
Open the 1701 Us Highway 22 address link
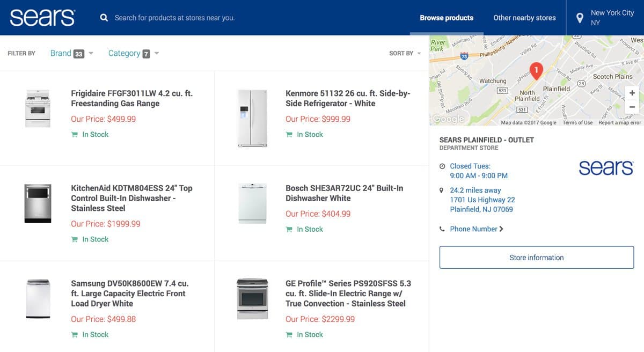coord(482,200)
